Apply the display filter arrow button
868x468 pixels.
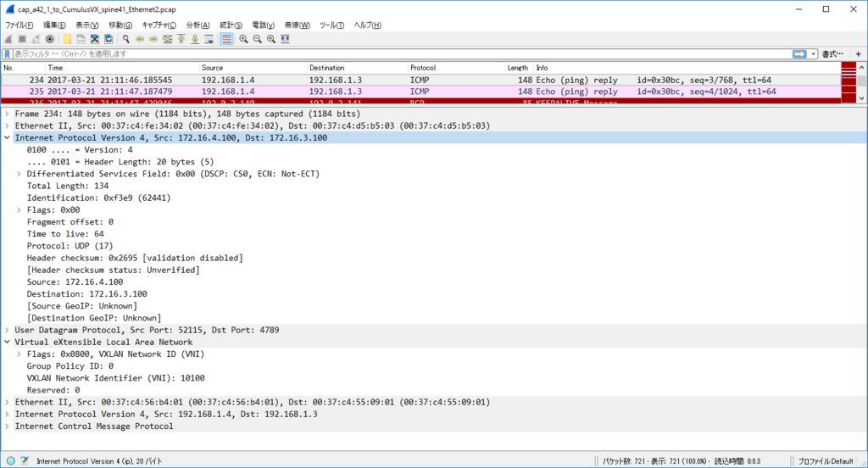click(x=799, y=54)
